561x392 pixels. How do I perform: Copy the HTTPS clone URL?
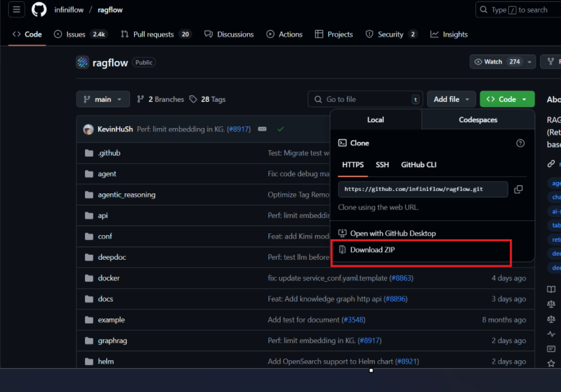(x=518, y=189)
